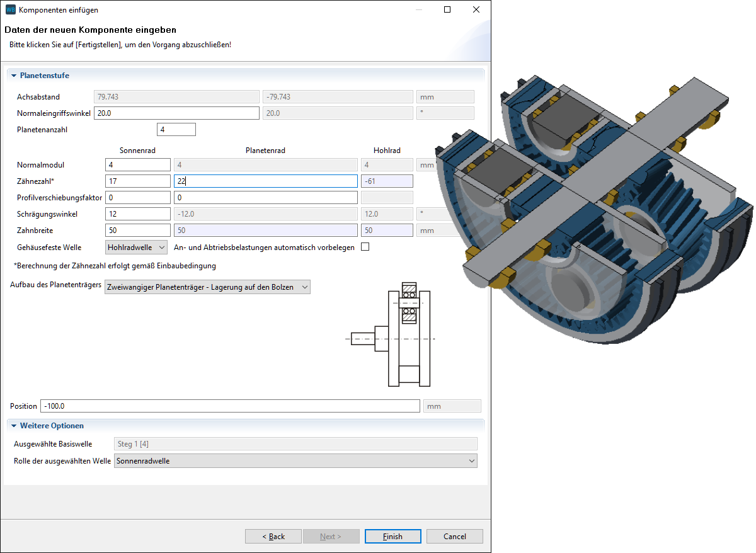Click the Sonnenrad Zähnezahl field
This screenshot has width=756, height=553.
[x=138, y=181]
